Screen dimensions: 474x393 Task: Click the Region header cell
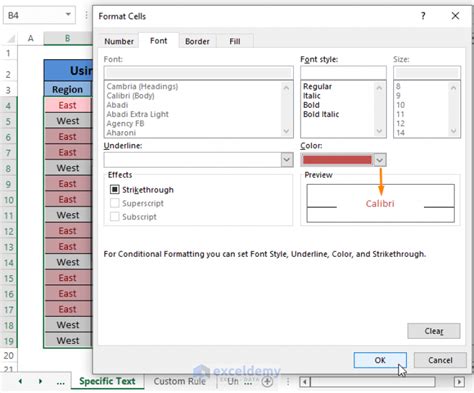68,89
